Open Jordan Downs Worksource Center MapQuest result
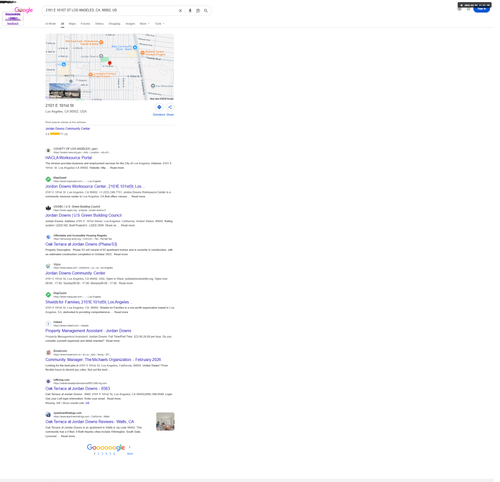 coord(95,186)
